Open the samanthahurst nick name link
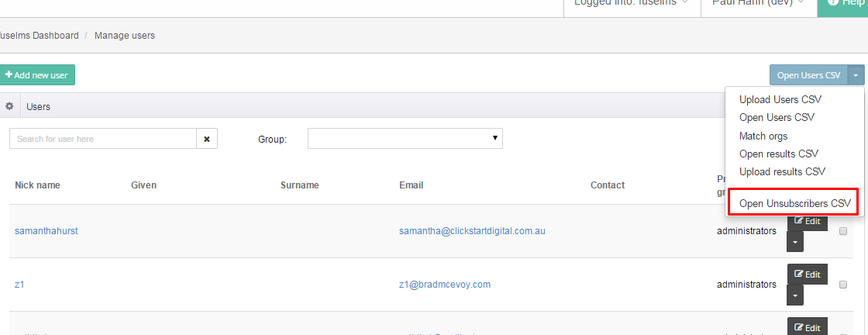 click(x=46, y=231)
